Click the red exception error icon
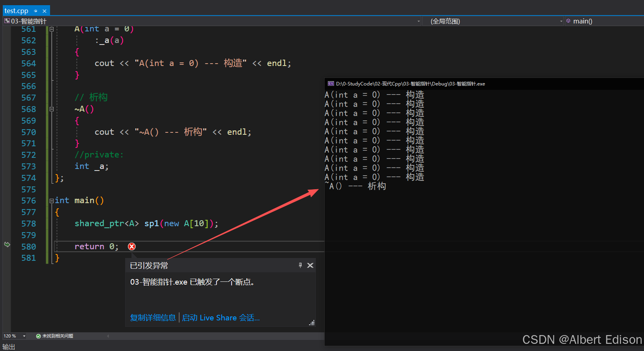 pos(132,246)
